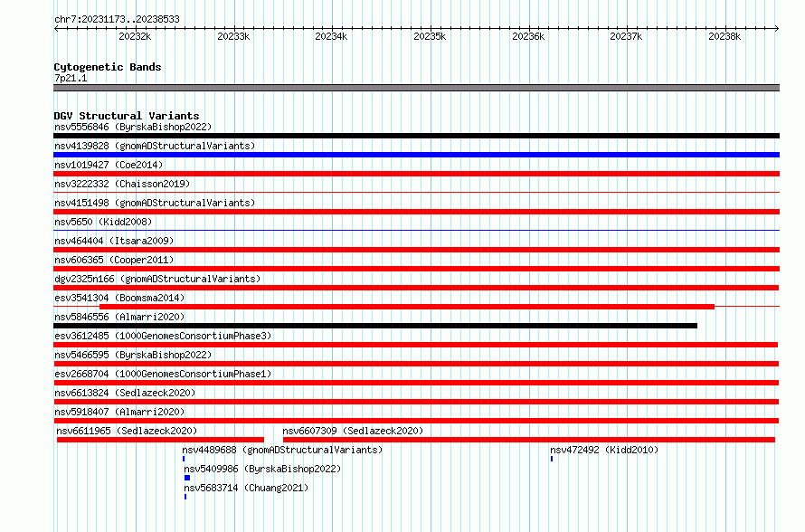
Task: Click the nsv5556846 (ByrskaBishop2022) label
Action: point(133,127)
